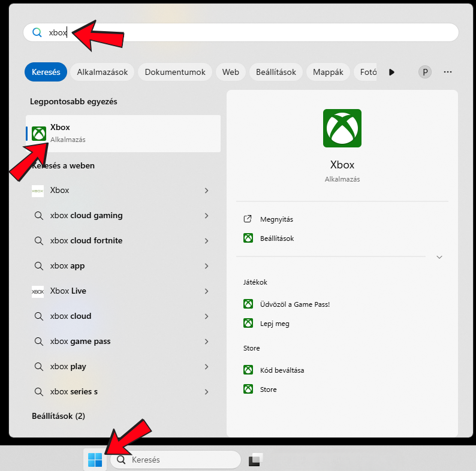
Task: Click the top search field containing xbox
Action: pyautogui.click(x=241, y=32)
